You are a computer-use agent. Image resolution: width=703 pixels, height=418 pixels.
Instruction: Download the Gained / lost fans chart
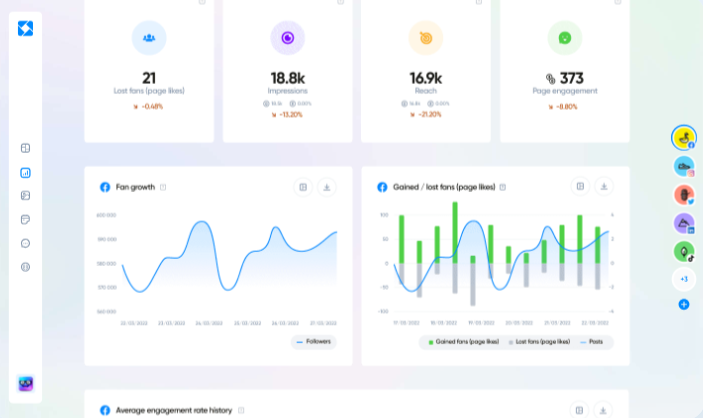(604, 187)
